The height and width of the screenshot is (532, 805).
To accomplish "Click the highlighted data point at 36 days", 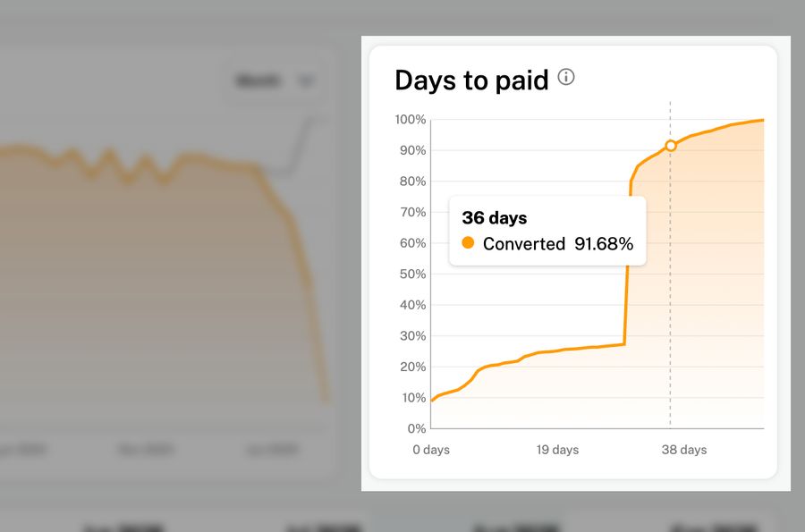I will [x=671, y=146].
